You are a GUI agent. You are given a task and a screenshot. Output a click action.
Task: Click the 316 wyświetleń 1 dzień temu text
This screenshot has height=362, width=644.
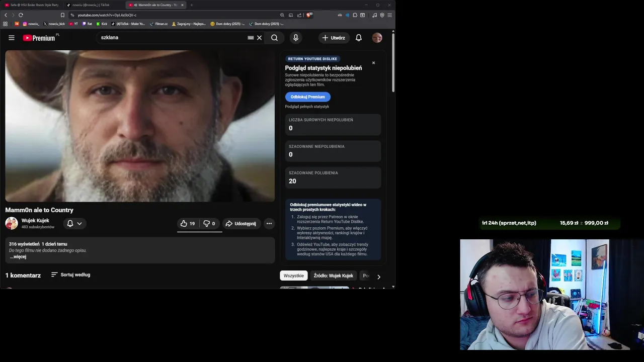[38, 244]
